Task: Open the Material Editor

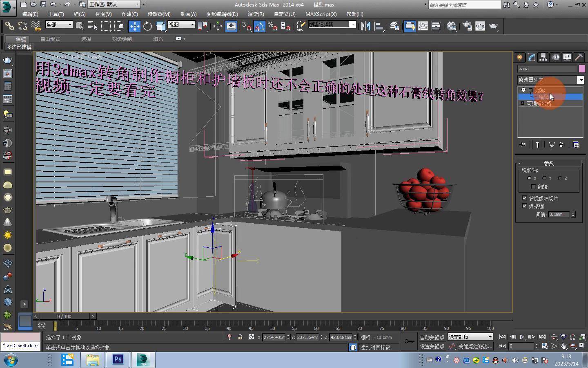Action: click(x=452, y=26)
